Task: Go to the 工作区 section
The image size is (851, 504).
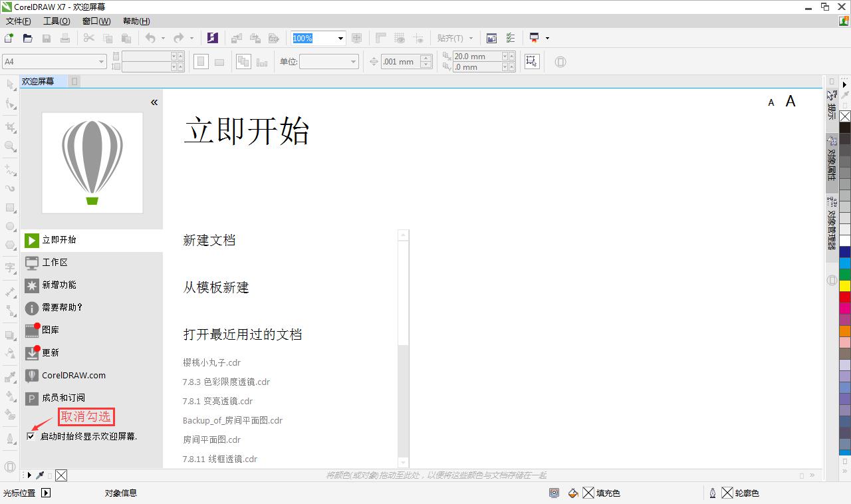Action: 91,263
